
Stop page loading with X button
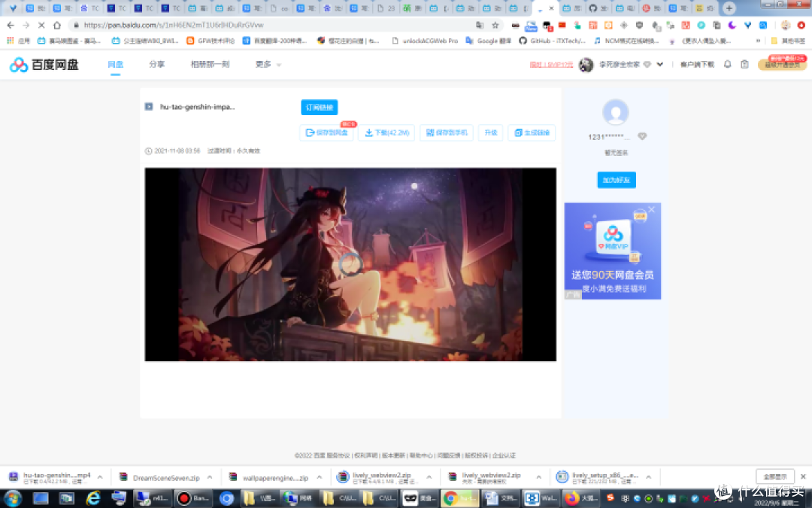[41, 25]
